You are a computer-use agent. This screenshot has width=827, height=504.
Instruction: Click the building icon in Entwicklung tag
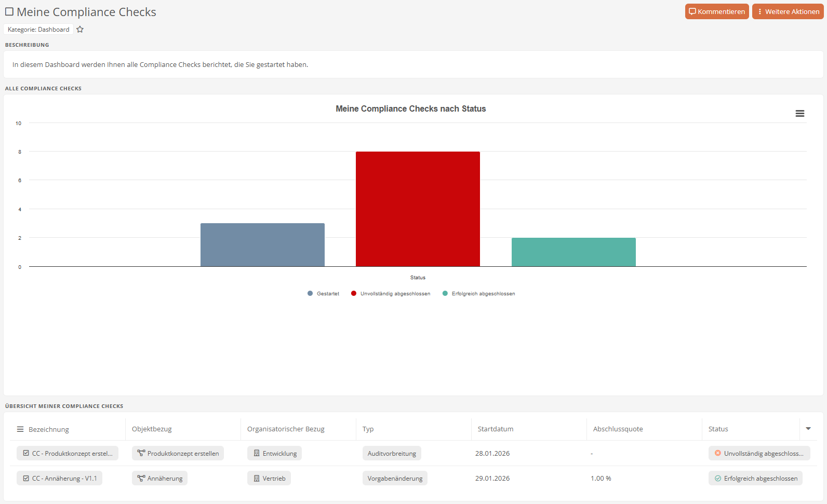(x=257, y=453)
